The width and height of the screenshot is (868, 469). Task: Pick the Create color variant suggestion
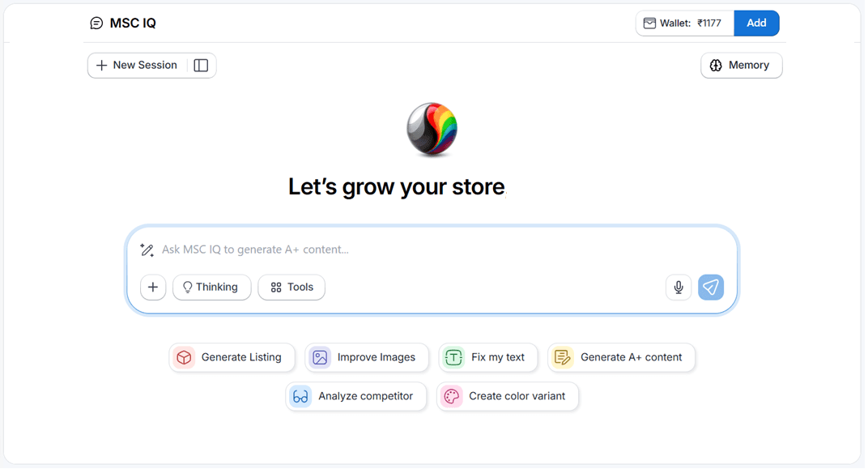(508, 396)
